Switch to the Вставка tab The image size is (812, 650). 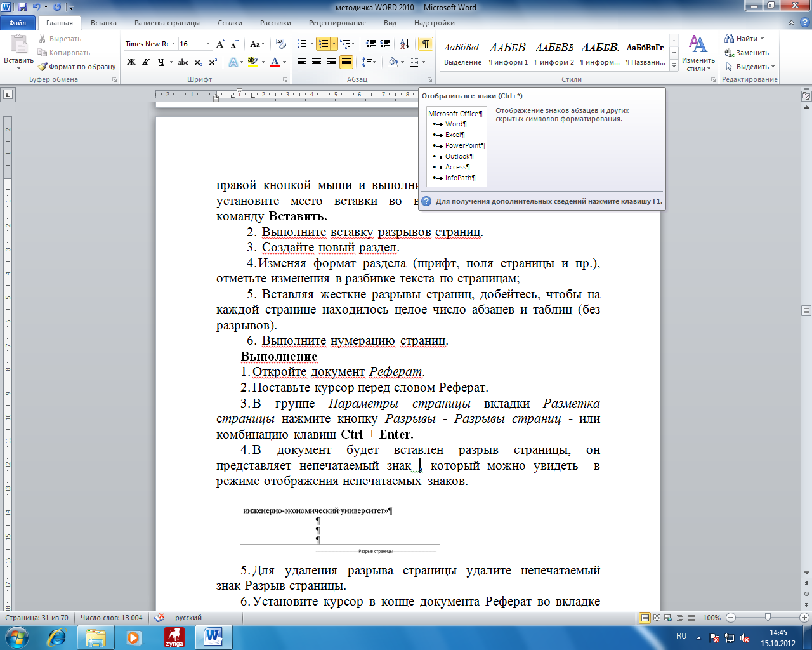[x=103, y=23]
